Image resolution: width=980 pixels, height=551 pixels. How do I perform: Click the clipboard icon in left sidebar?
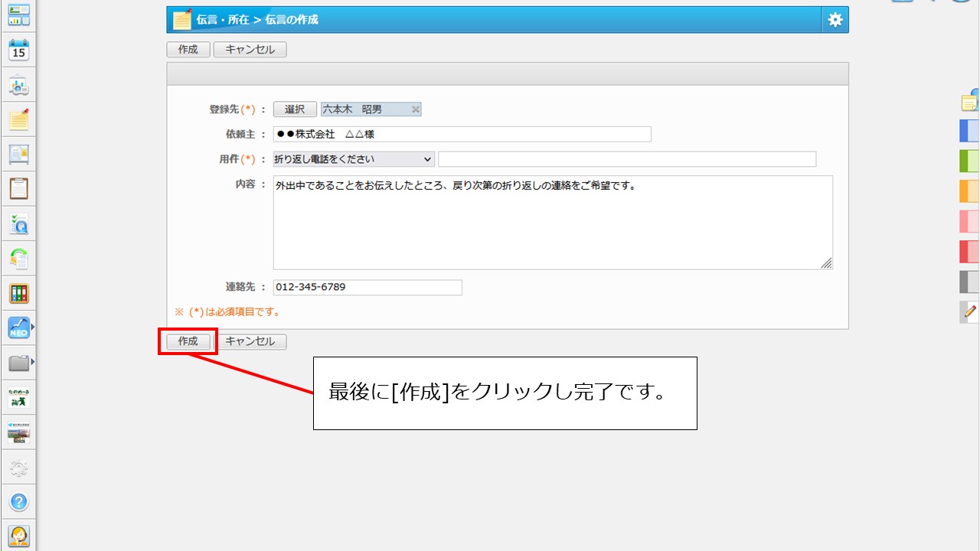[x=18, y=188]
